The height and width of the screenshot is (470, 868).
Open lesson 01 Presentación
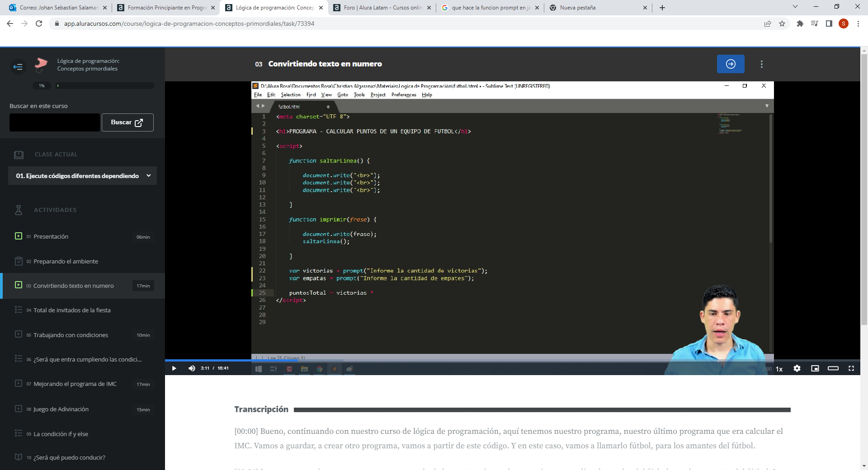tap(83, 236)
